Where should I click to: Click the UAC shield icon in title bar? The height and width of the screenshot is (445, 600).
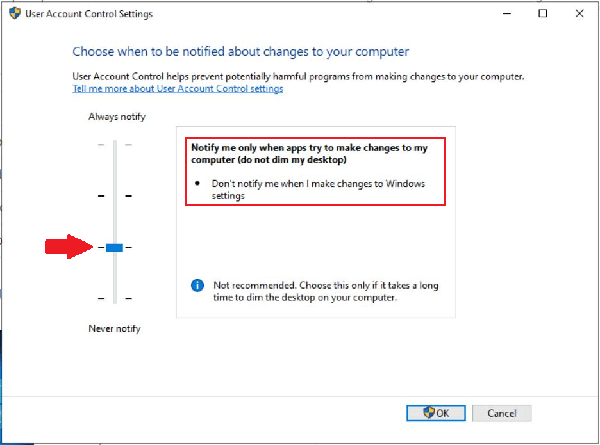click(13, 14)
